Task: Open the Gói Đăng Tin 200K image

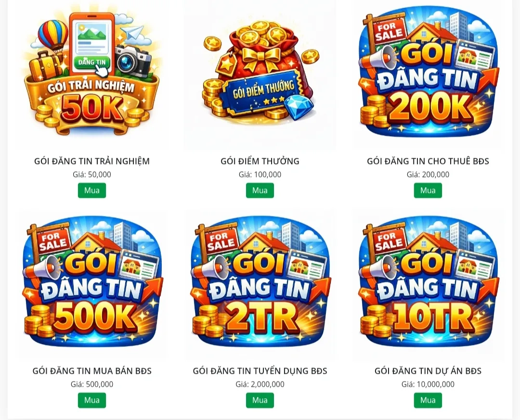Action: coord(428,75)
